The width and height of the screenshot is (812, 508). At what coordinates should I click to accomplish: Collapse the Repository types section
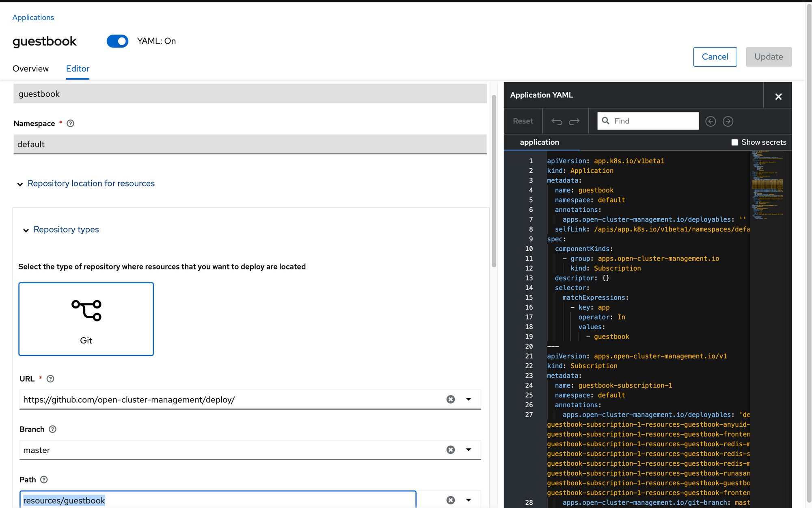26,230
